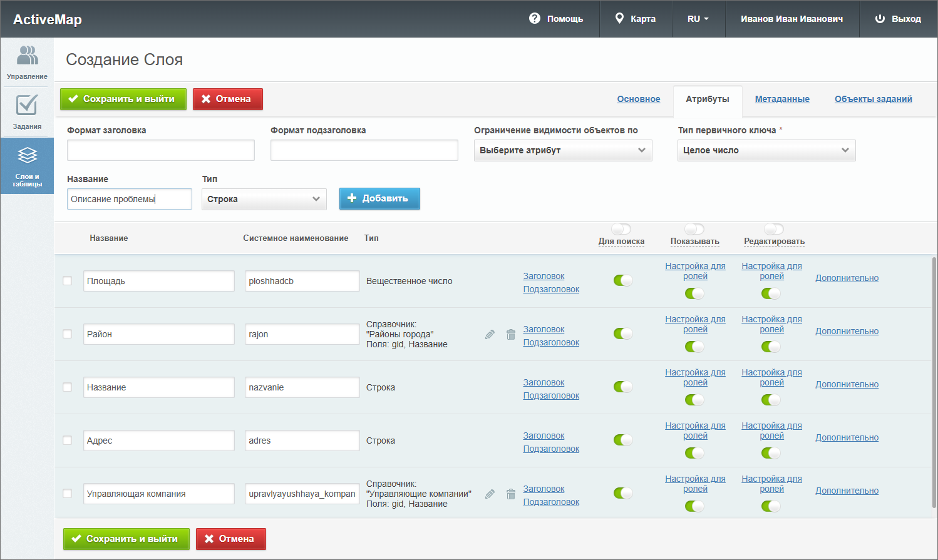Click the blue Добавить button

(379, 198)
